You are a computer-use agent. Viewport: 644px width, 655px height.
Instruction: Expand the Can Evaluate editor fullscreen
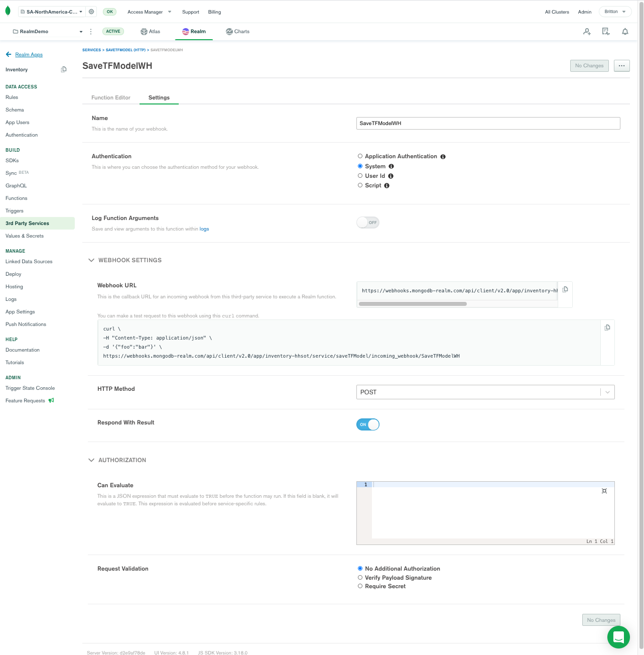[x=604, y=491]
